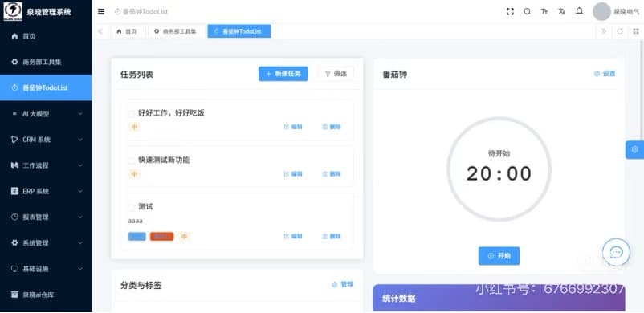Open 番茄钟 设置 link
This screenshot has height=313, width=644.
[605, 74]
